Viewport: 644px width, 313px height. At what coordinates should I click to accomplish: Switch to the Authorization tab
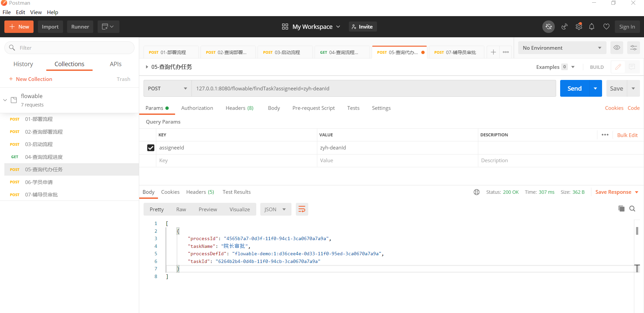tap(197, 108)
